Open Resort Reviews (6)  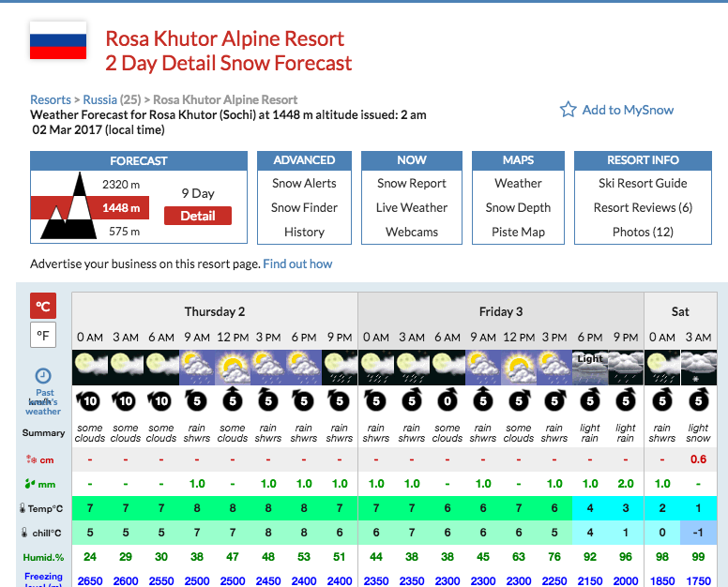pos(643,207)
